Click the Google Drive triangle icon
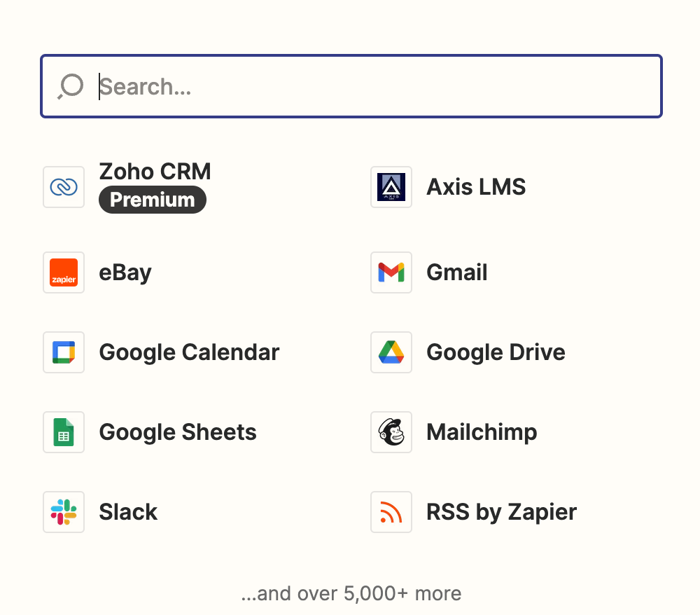This screenshot has height=615, width=700. tap(391, 352)
